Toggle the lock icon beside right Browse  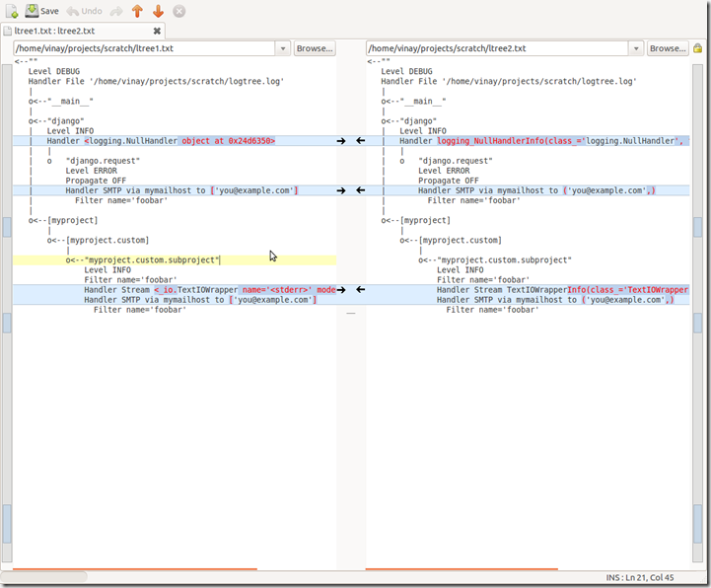point(697,48)
